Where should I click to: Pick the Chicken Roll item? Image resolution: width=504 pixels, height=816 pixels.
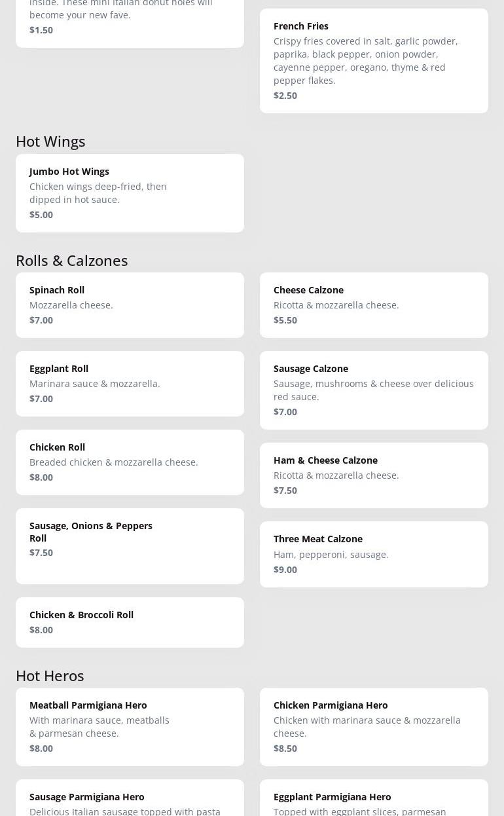(130, 462)
